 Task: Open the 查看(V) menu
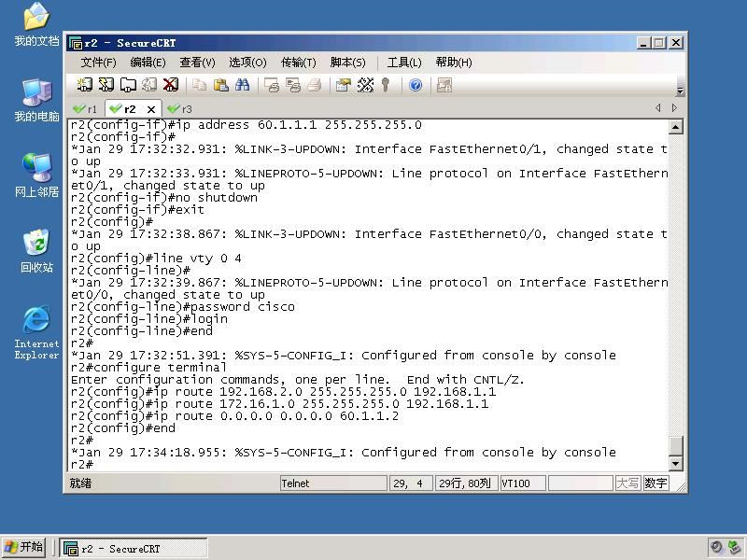coord(197,63)
